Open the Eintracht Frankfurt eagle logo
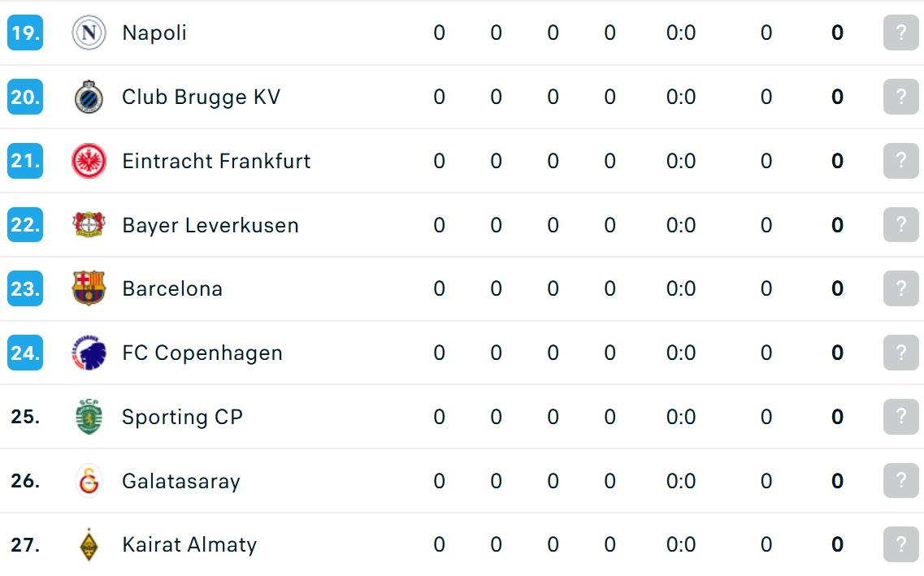This screenshot has height=576, width=924. [x=89, y=161]
